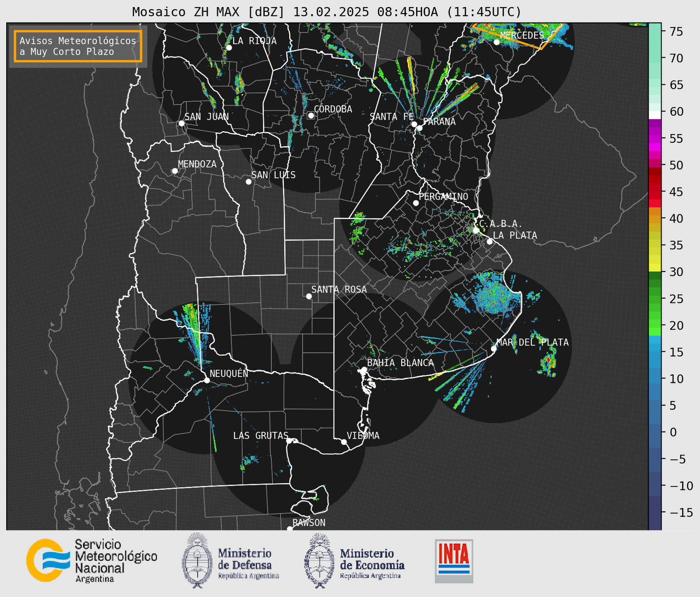Click the Servicio Meteorológico Nacional logo
This screenshot has width=700, height=597.
tap(92, 560)
